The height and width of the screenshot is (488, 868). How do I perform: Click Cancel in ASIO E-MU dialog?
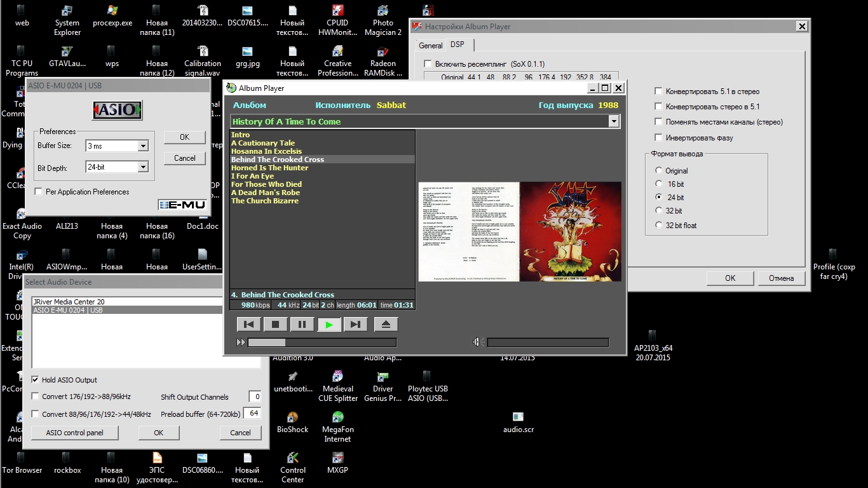[x=184, y=158]
